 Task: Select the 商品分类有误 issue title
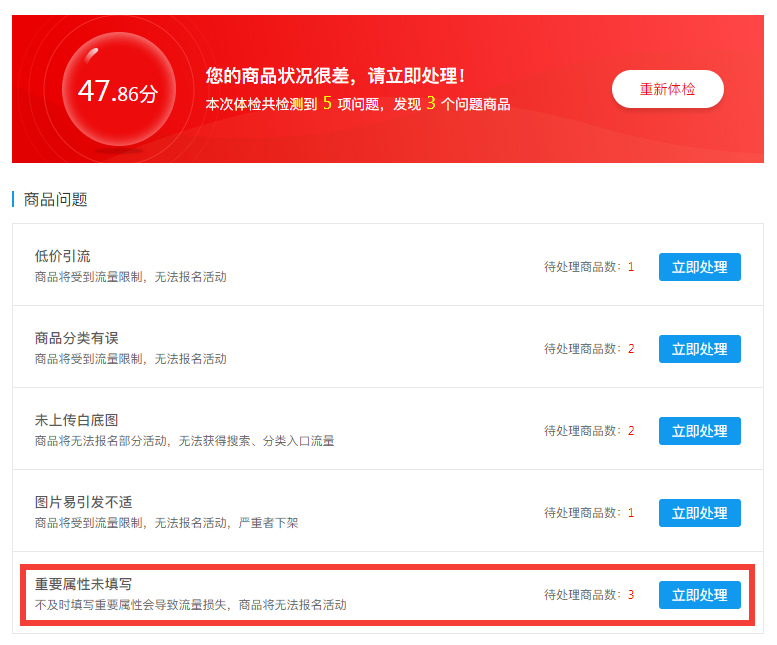coord(76,338)
